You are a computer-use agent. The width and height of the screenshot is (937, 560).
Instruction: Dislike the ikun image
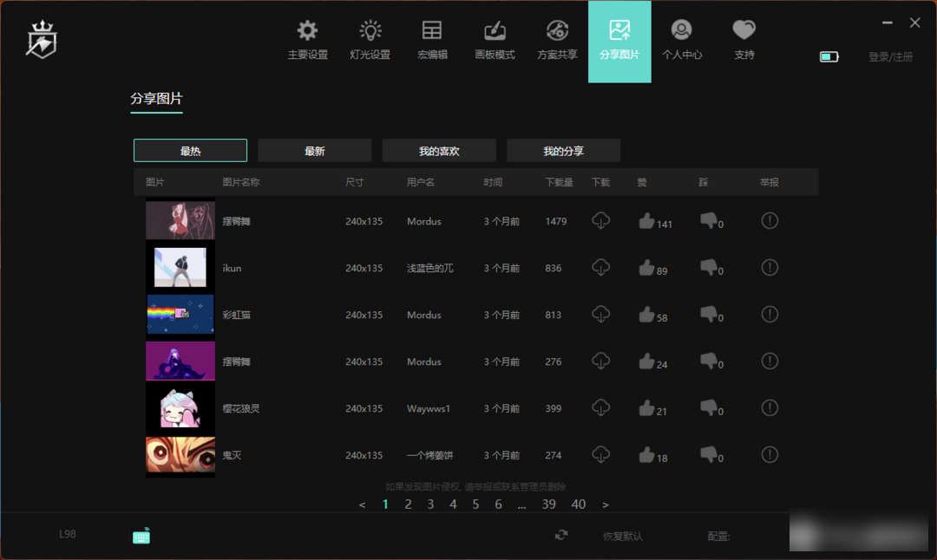pyautogui.click(x=708, y=268)
